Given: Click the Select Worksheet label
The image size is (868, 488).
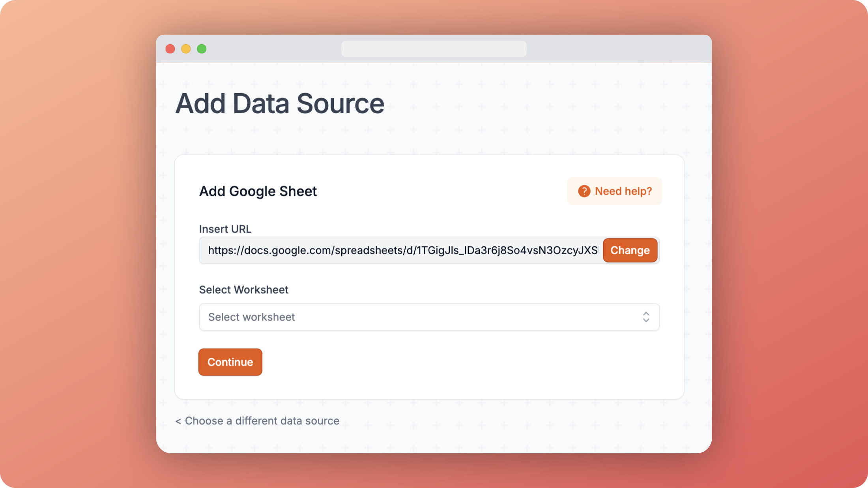Looking at the screenshot, I should pyautogui.click(x=243, y=290).
